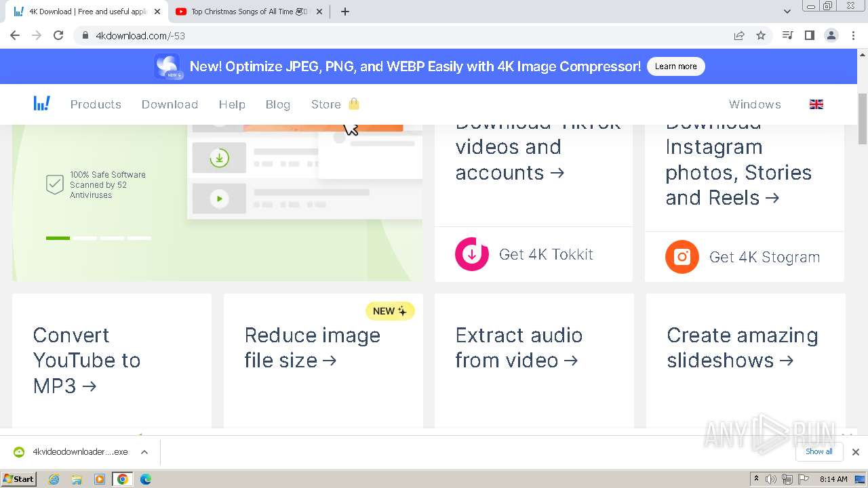Viewport: 868px width, 488px height.
Task: Click the page vertical scrollbar thumb
Action: pos(863,119)
